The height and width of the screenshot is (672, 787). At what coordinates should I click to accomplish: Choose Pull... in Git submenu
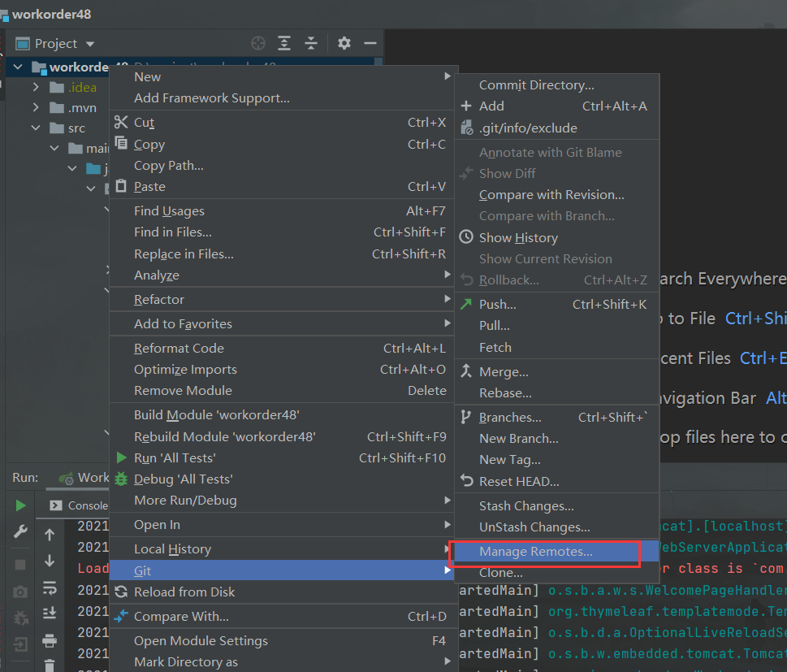pyautogui.click(x=557, y=326)
